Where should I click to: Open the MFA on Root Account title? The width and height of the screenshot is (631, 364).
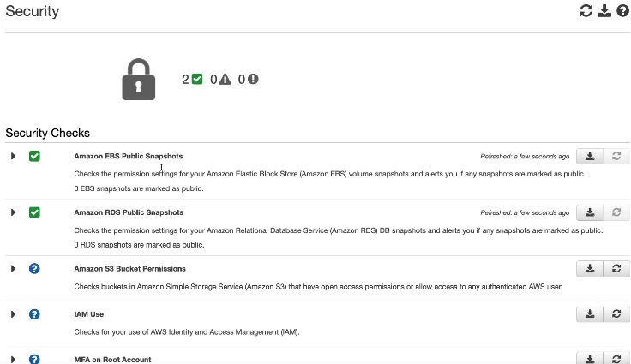pos(112,360)
